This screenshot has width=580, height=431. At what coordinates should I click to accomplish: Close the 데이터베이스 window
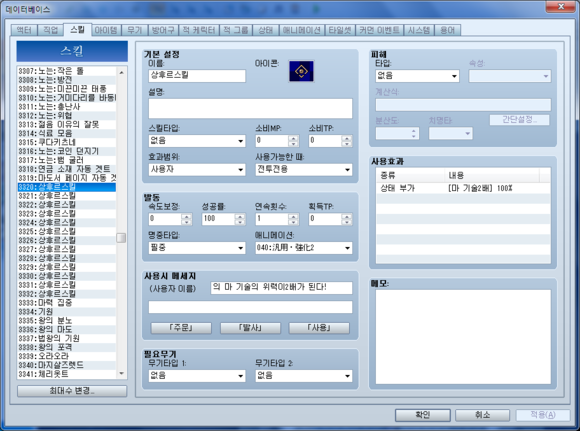click(561, 6)
